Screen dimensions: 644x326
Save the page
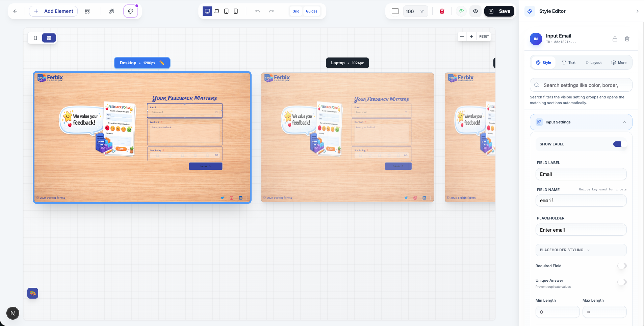(x=499, y=11)
